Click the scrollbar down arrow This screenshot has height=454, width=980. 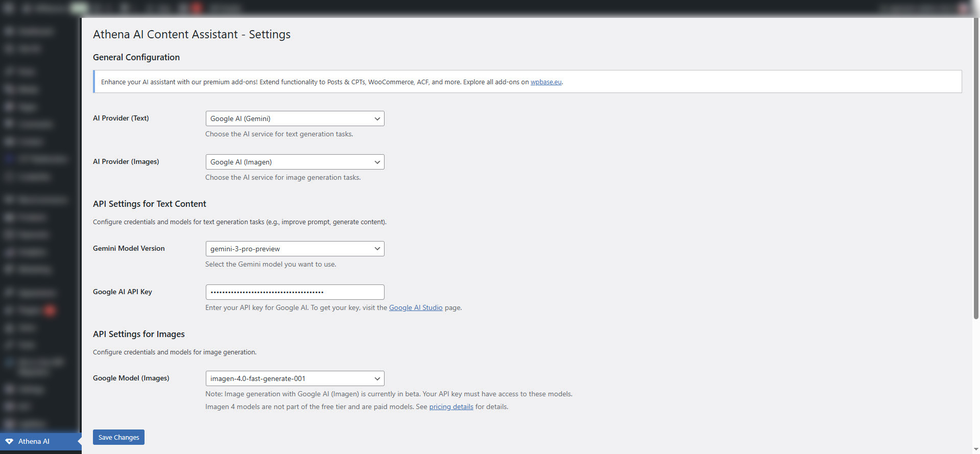click(x=976, y=449)
